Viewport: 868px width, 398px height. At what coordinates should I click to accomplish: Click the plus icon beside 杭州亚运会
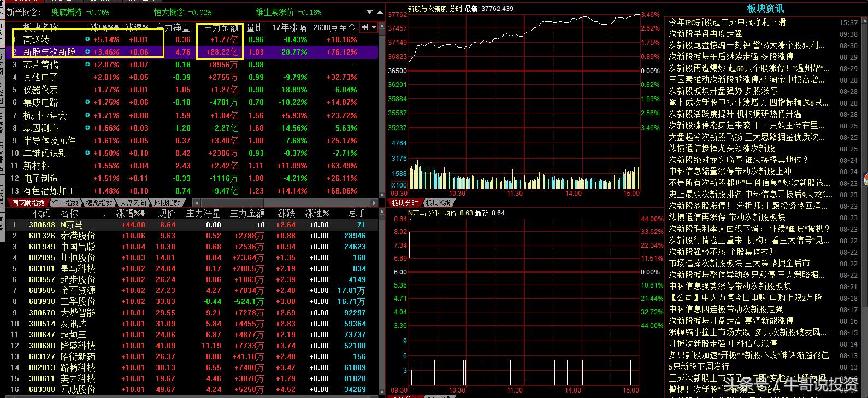(x=87, y=115)
